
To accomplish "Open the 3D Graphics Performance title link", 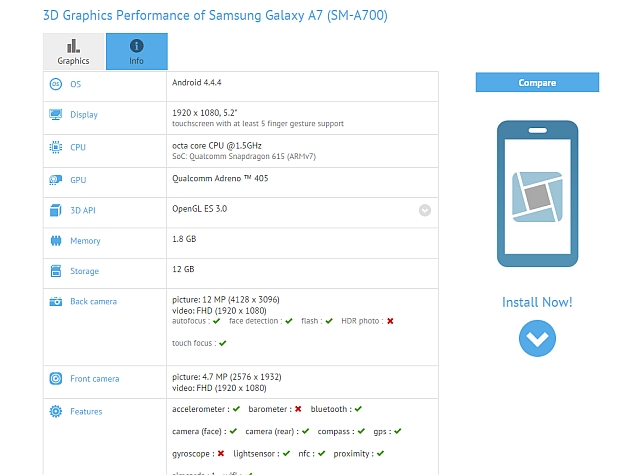I will coord(215,15).
